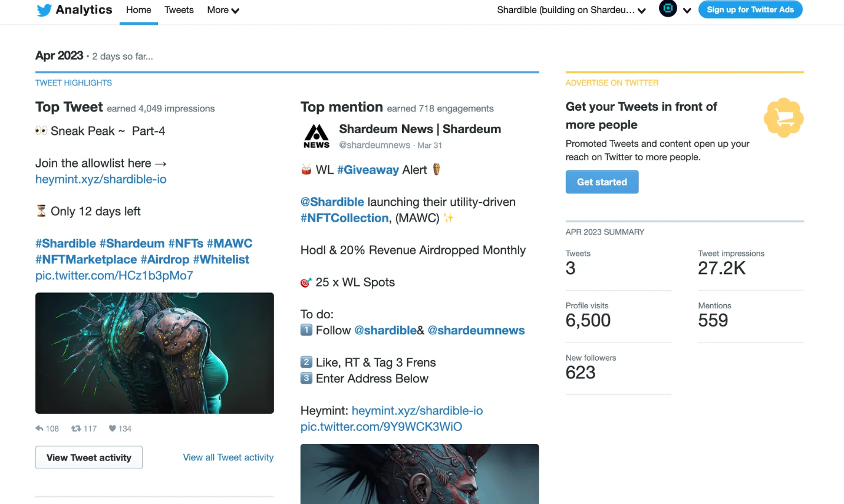Click the #MAWC hashtag

(x=229, y=243)
